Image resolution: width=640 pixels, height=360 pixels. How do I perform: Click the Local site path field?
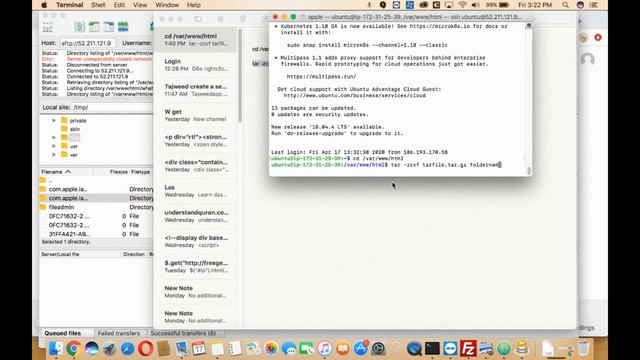point(112,107)
